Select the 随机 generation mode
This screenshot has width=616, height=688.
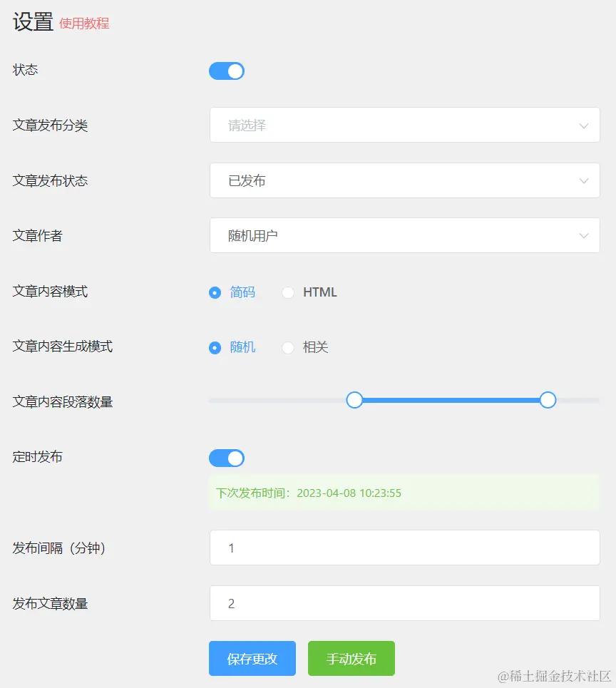[x=215, y=347]
